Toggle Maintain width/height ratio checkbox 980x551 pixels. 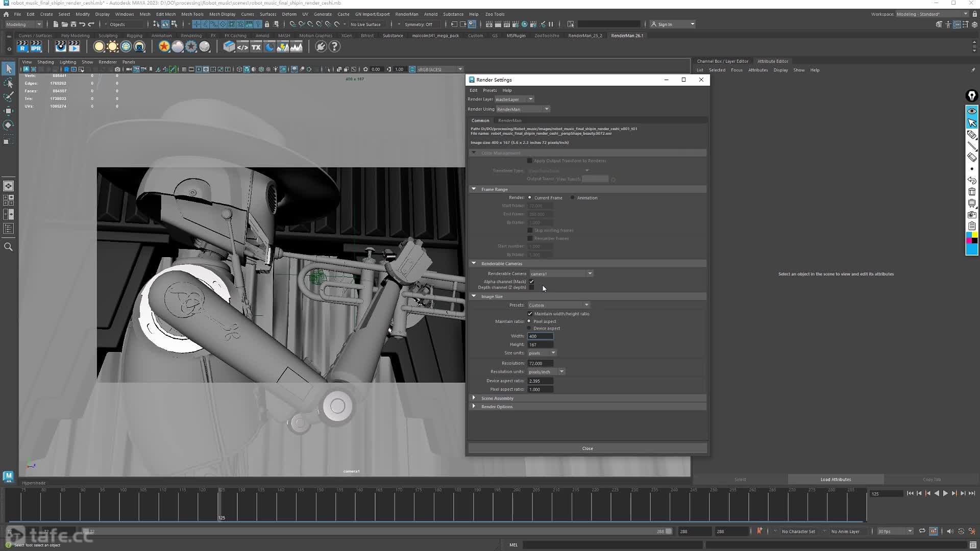(x=530, y=314)
